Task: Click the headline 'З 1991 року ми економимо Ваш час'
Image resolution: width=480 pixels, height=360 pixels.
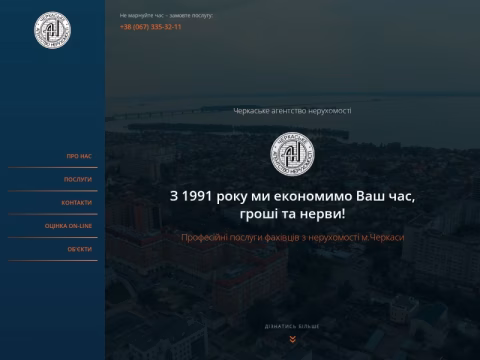Action: point(292,196)
